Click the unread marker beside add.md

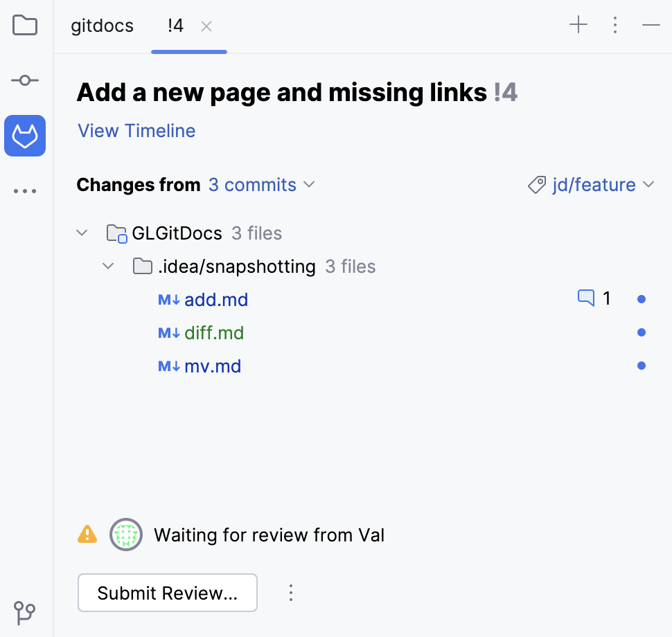(x=641, y=298)
